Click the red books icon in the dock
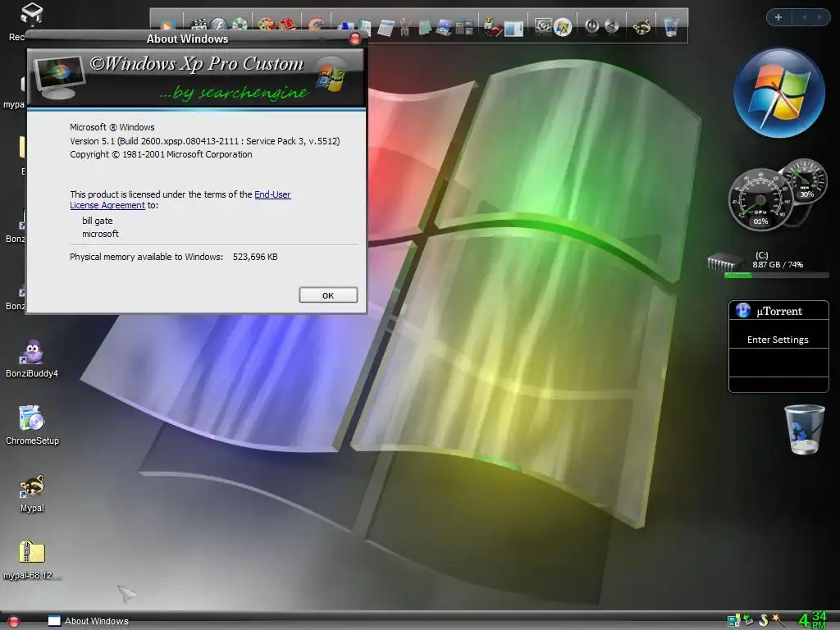This screenshot has width=840, height=630. point(286,25)
